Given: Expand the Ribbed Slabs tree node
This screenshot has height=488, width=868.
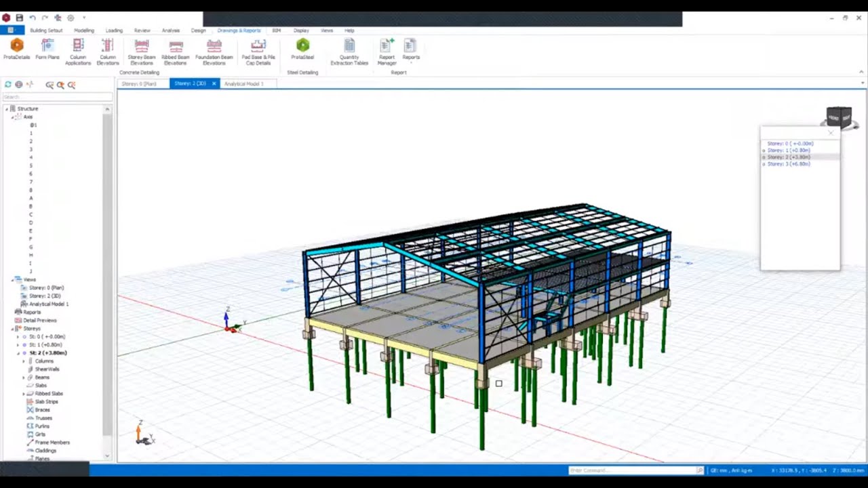Looking at the screenshot, I should click(x=24, y=394).
